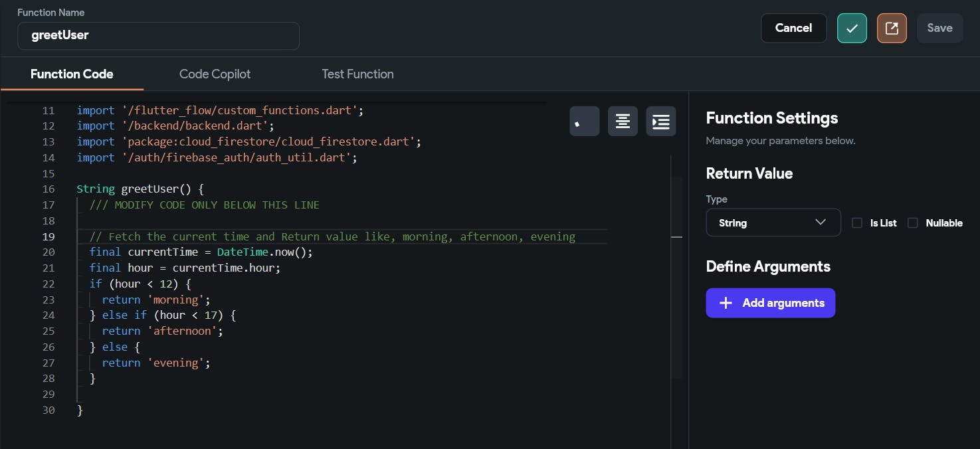Click the plus icon on Add arguments
Viewport: 980px width, 449px height.
click(x=726, y=303)
